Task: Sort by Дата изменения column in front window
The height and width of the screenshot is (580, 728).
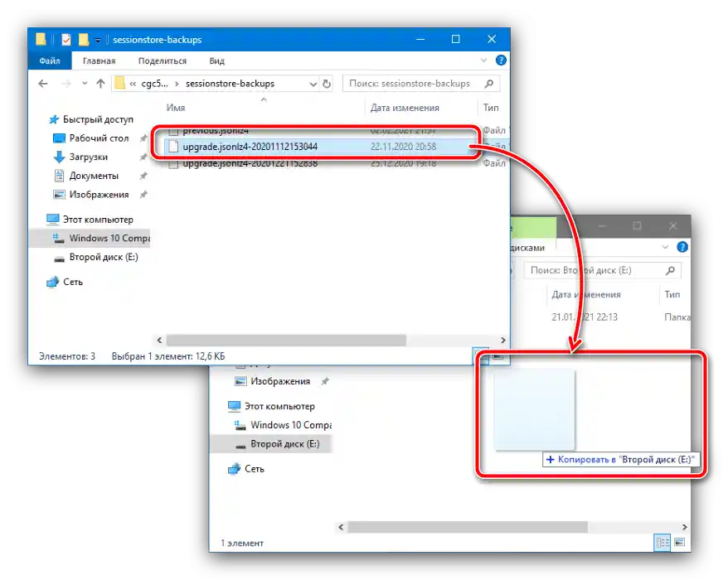Action: (405, 108)
